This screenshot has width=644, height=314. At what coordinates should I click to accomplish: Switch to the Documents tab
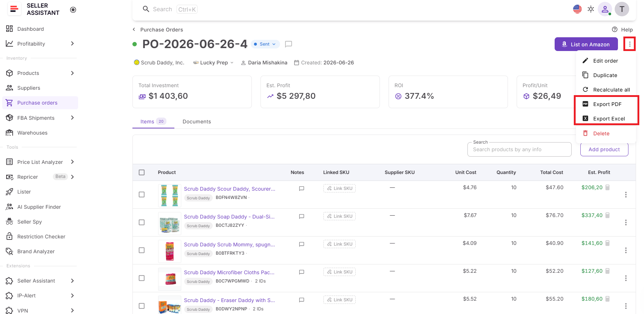tap(197, 122)
